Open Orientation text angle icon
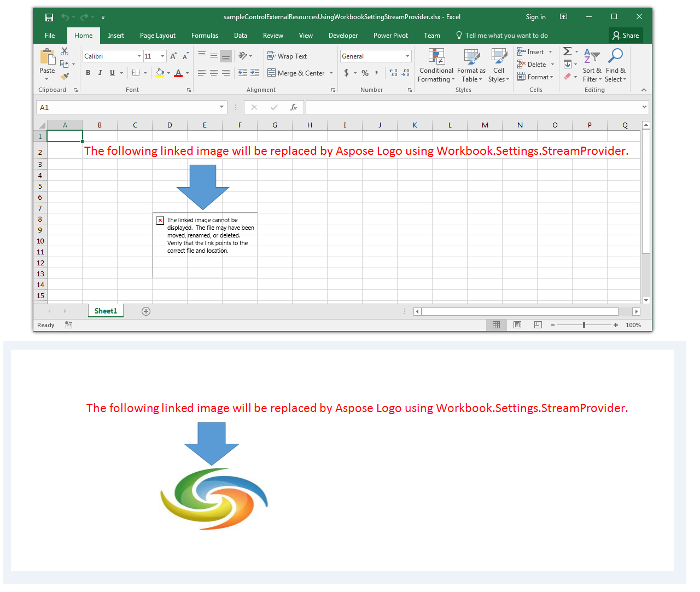The height and width of the screenshot is (592, 700). tap(243, 56)
